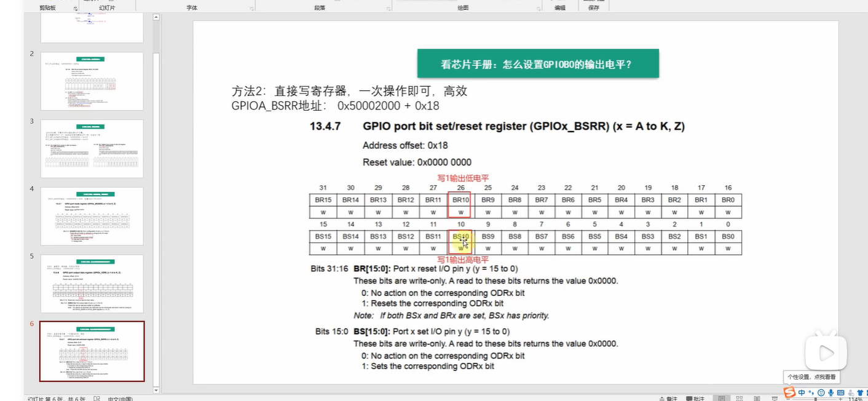
Task: Click the Sogou input method logo
Action: 789,392
